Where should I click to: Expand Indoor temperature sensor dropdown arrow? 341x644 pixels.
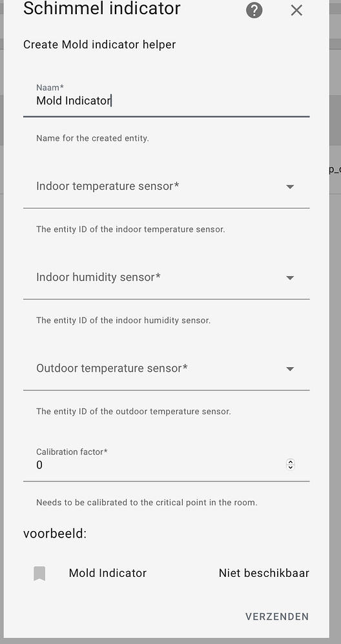point(290,187)
